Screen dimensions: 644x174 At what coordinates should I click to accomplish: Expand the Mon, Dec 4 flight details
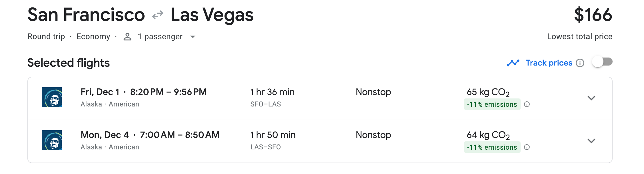click(591, 141)
